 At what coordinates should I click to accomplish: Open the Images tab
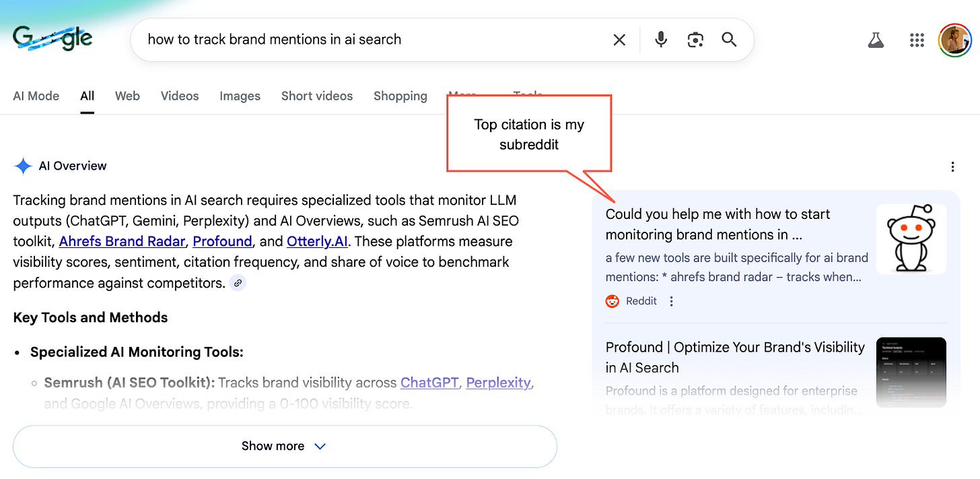pos(240,96)
